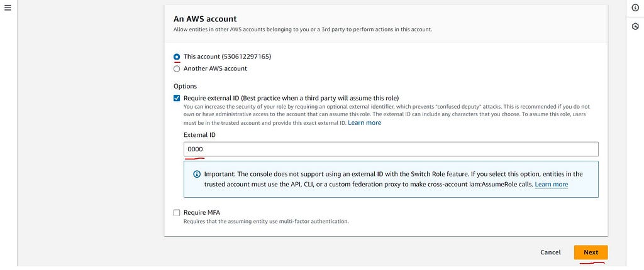This screenshot has height=270, width=644.
Task: Open the info panel icon at top right
Action: tap(635, 8)
